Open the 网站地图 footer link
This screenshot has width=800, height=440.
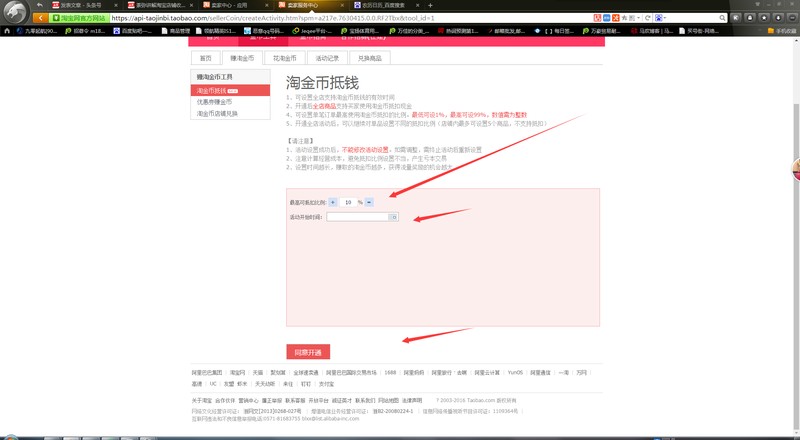pos(388,401)
